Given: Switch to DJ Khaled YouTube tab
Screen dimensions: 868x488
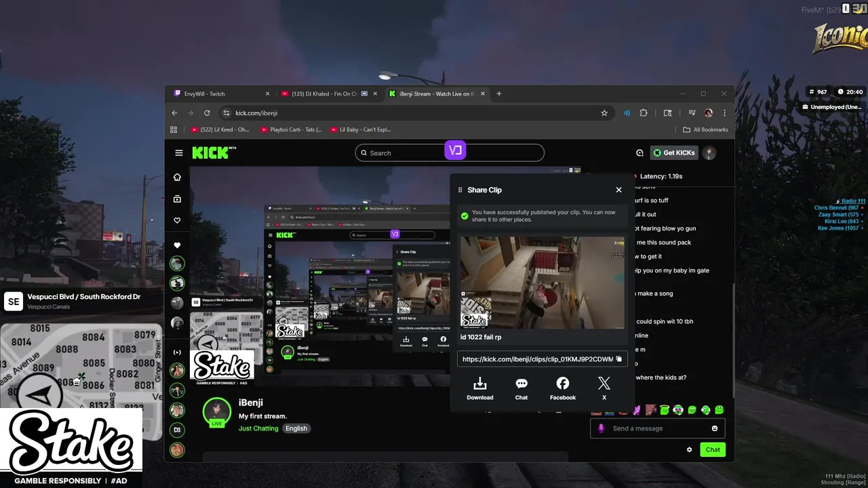Looking at the screenshot, I should [329, 94].
